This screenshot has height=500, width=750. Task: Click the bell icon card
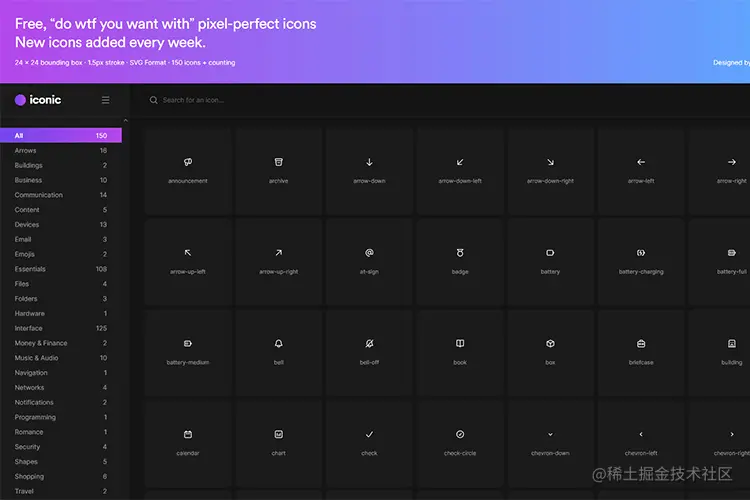click(278, 353)
